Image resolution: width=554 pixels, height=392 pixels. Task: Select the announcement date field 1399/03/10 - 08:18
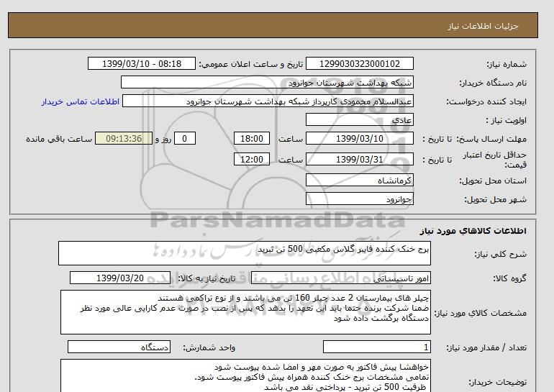pos(141,63)
